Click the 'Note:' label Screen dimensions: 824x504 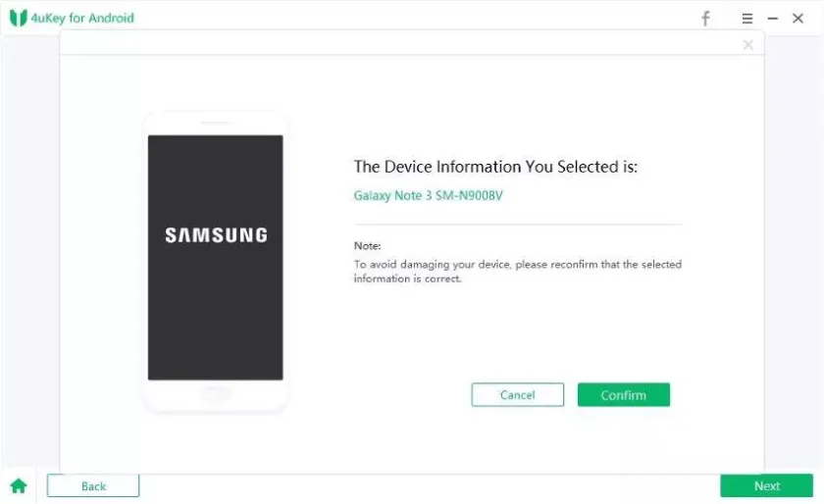coord(367,246)
